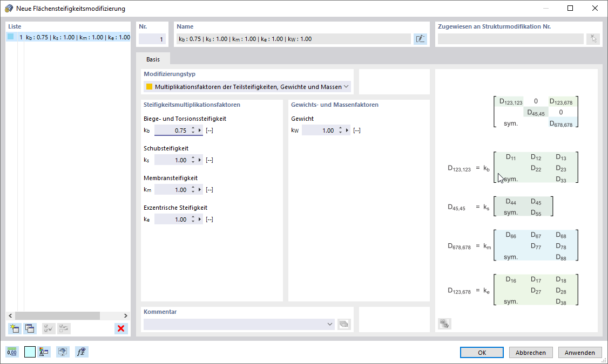
Task: Select list entry 1 in Liste
Action: coord(68,37)
